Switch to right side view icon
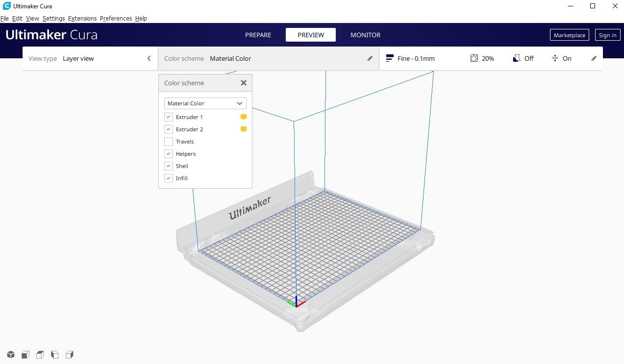The image size is (624, 364). pyautogui.click(x=70, y=355)
